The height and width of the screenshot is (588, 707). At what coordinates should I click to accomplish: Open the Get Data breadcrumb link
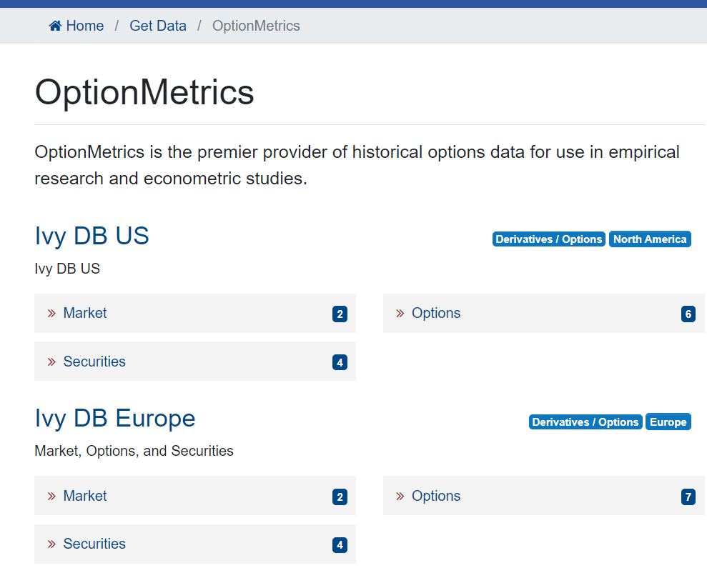pyautogui.click(x=158, y=26)
